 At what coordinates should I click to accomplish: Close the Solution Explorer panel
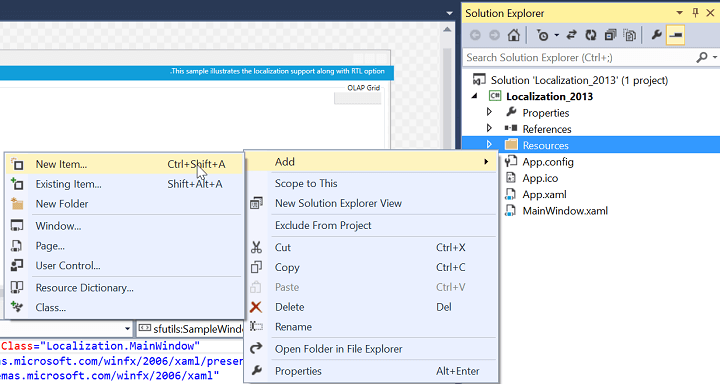pyautogui.click(x=710, y=13)
